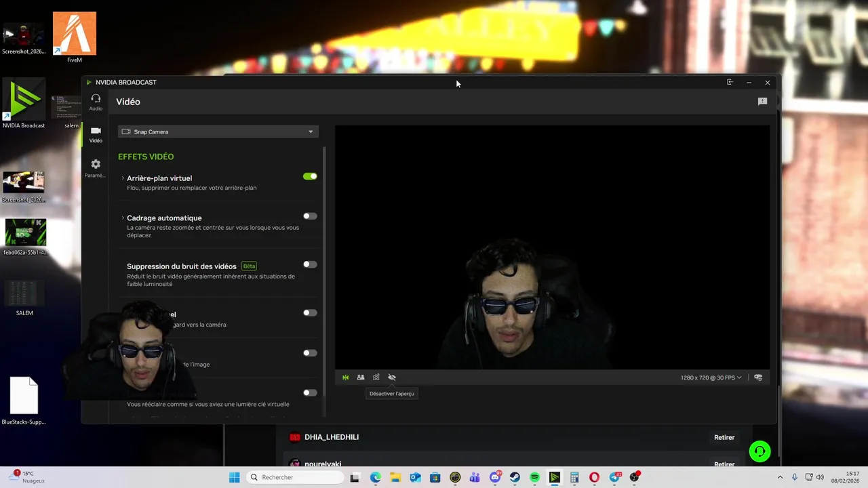Show hidden system tray icons
Viewport: 868px width, 488px height.
(780, 477)
